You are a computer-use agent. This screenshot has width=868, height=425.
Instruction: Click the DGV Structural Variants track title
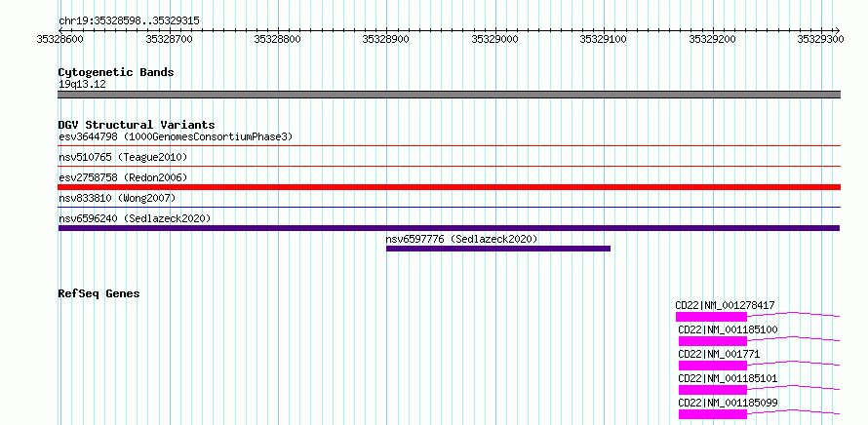137,125
